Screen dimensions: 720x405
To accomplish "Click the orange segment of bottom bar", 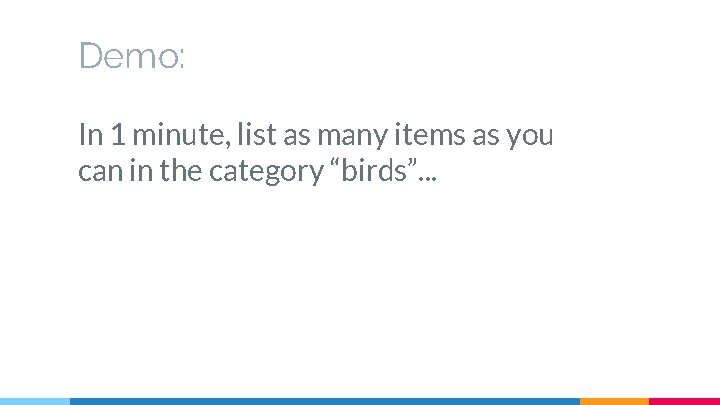I will point(614,401).
